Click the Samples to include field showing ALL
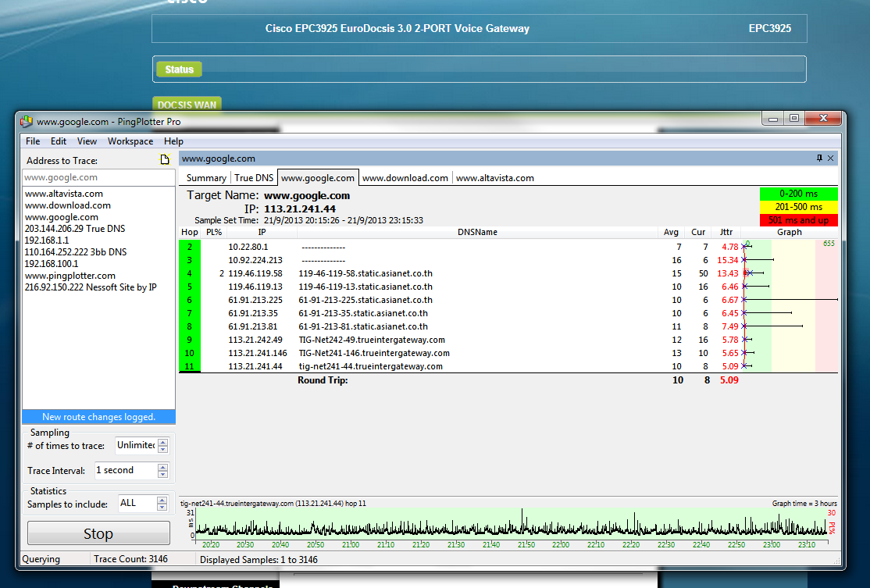The width and height of the screenshot is (870, 588). pyautogui.click(x=137, y=503)
